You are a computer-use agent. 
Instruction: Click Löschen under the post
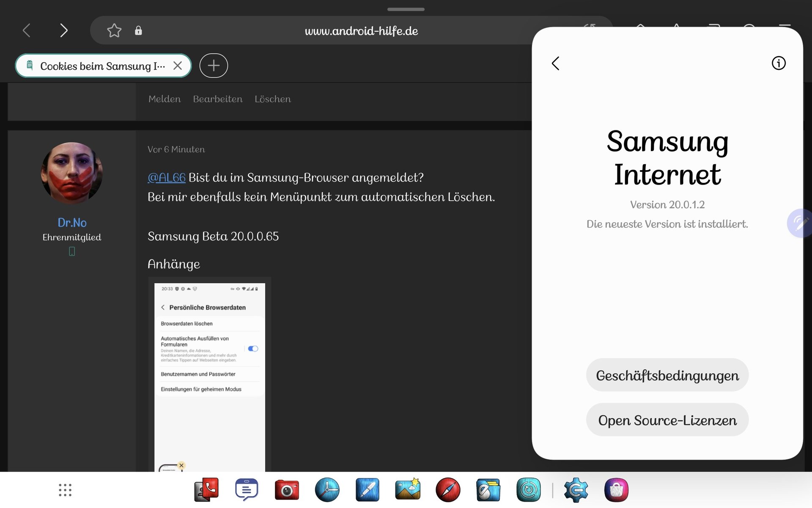tap(273, 99)
